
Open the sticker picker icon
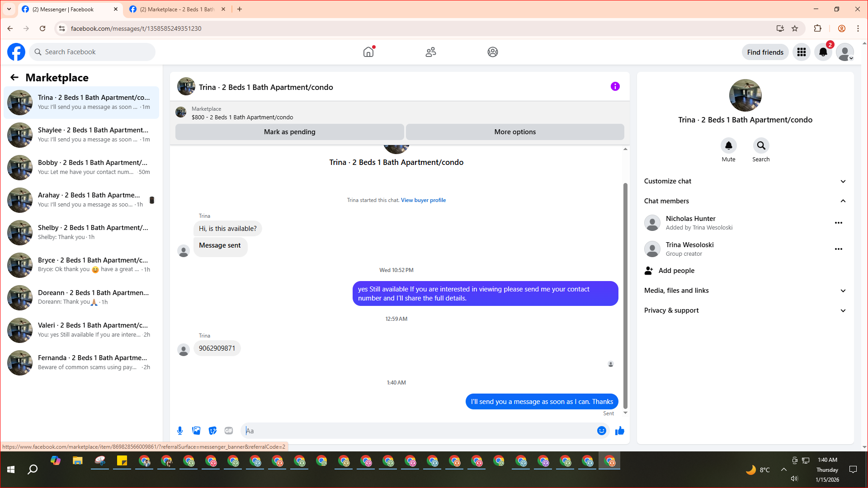coord(212,431)
